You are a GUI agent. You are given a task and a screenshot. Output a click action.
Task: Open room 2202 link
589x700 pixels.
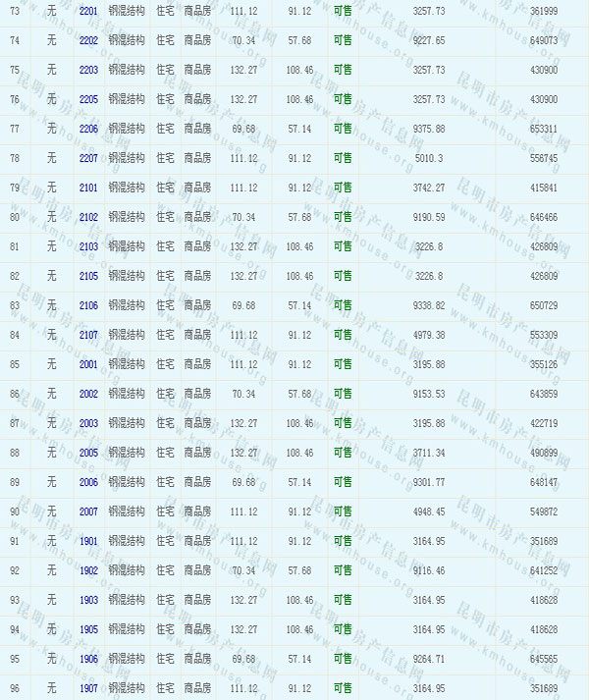[88, 40]
